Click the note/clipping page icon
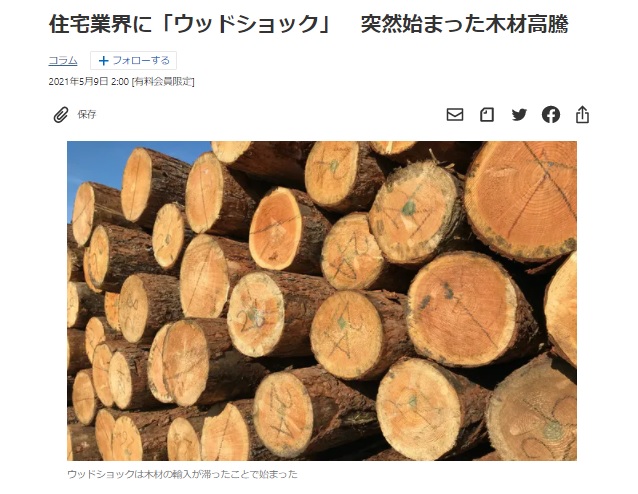Screen dimensions: 638x494 (x=487, y=115)
